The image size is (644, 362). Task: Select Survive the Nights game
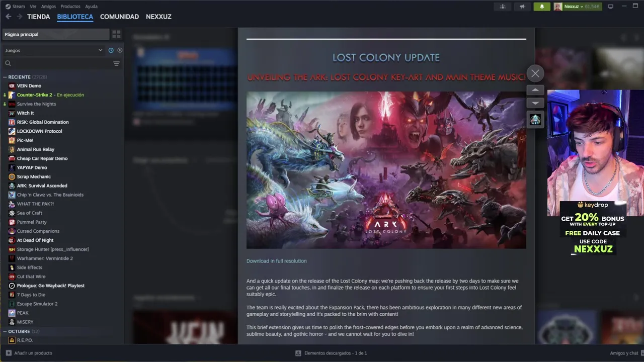[x=36, y=104]
